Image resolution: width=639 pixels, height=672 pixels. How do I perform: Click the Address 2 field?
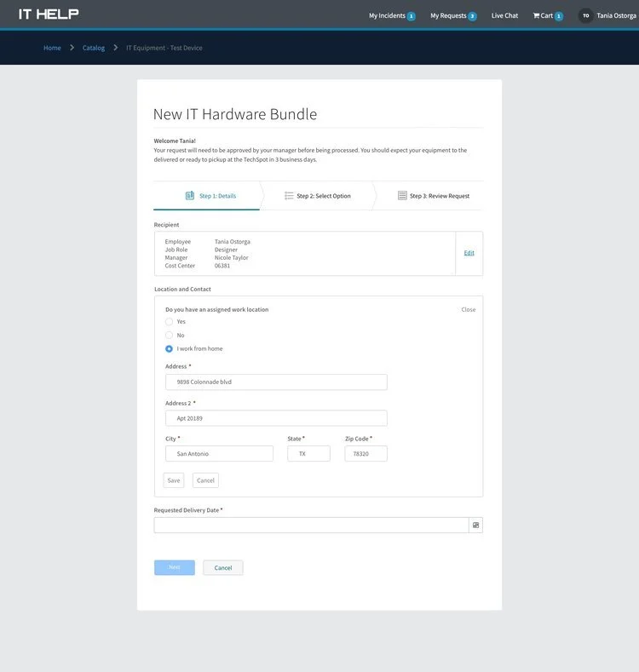(x=276, y=418)
